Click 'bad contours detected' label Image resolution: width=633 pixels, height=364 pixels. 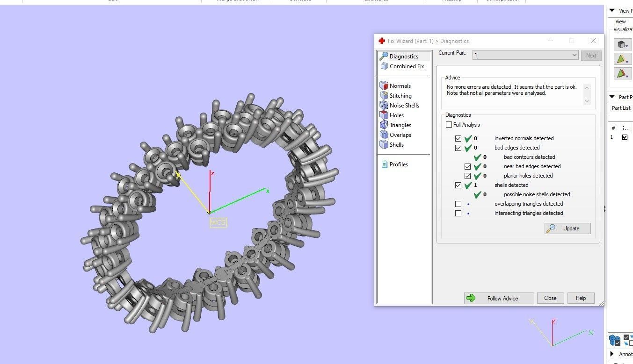coord(530,157)
